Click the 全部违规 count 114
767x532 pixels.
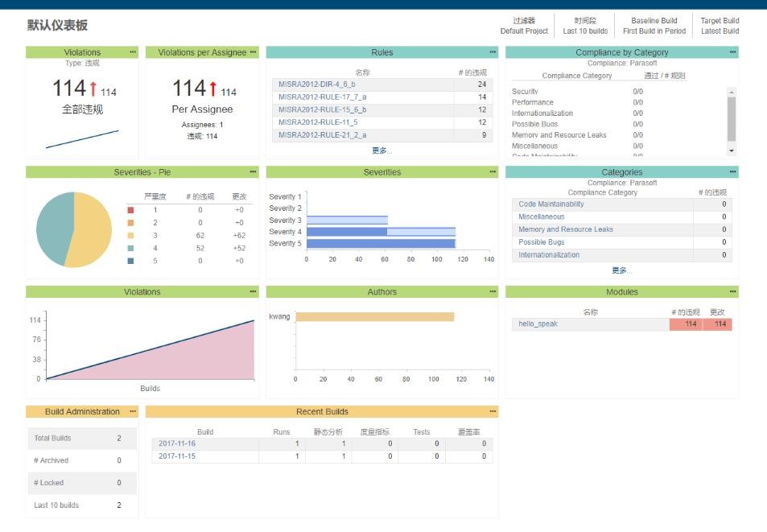pos(69,88)
